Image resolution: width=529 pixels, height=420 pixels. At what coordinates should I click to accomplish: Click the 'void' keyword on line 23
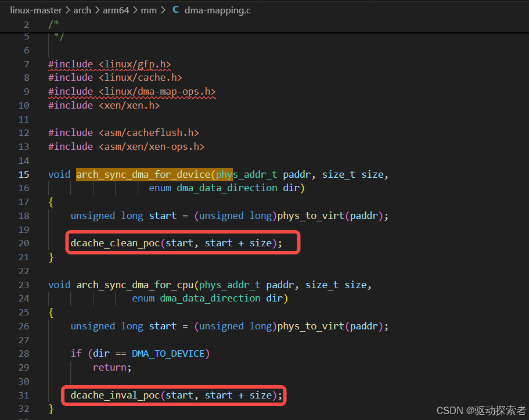(x=59, y=285)
